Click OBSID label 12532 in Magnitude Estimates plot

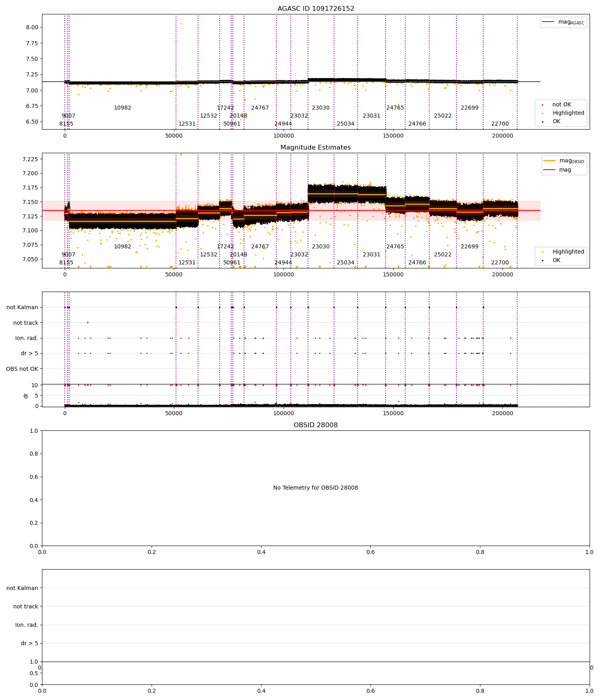coord(209,255)
